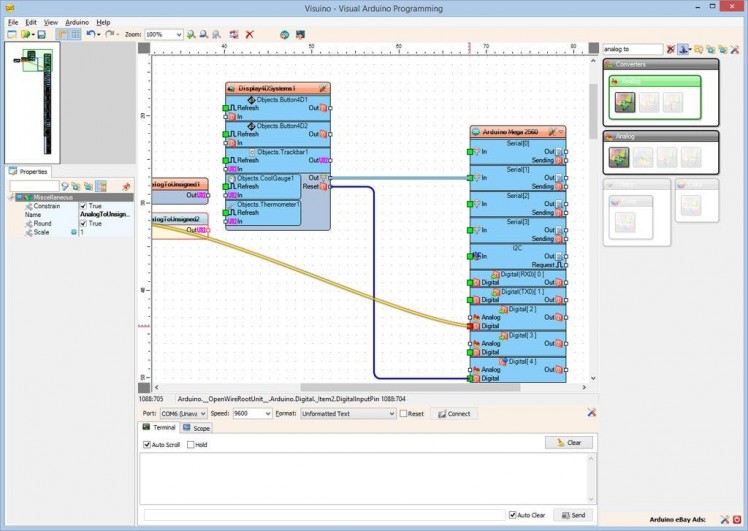Click the clear search filter icon
748x531 pixels.
coord(671,48)
